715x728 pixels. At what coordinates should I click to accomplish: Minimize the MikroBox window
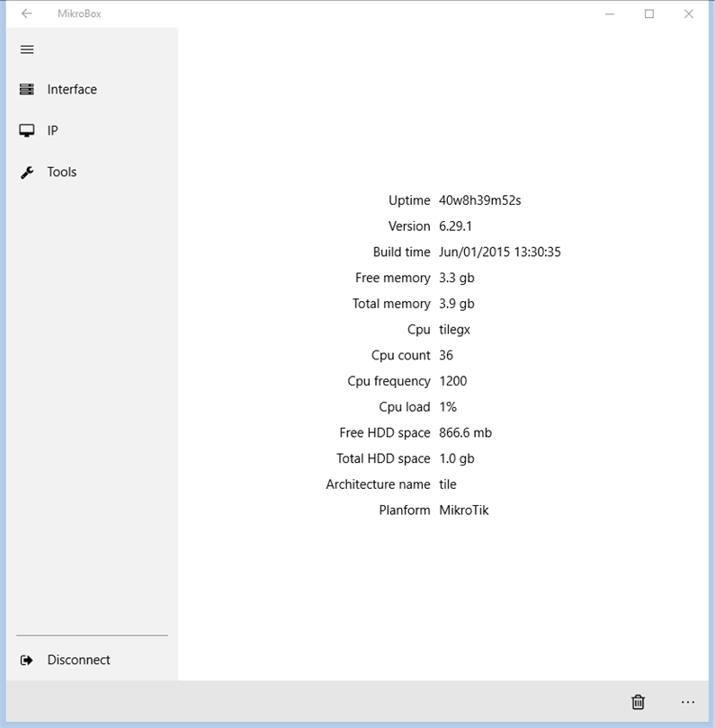[610, 13]
